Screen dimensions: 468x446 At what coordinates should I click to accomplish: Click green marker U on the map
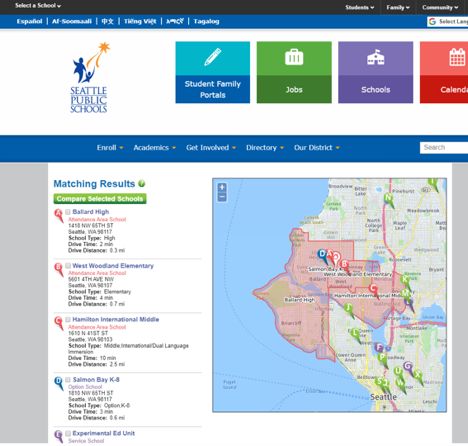pos(398,373)
